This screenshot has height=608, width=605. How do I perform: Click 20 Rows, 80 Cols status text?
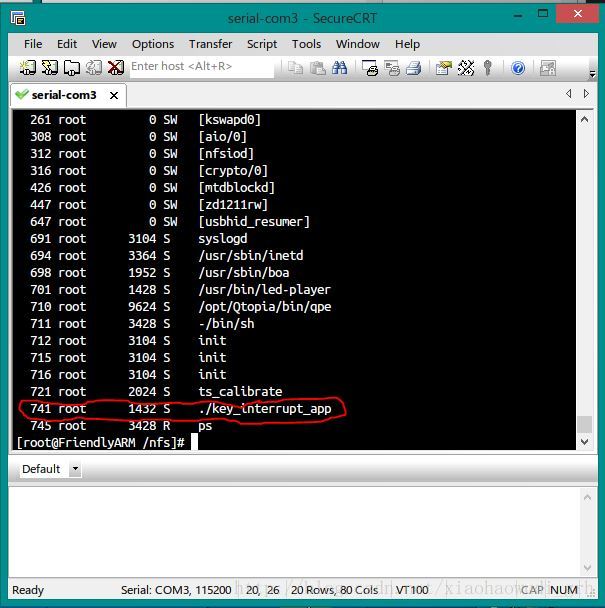click(334, 590)
